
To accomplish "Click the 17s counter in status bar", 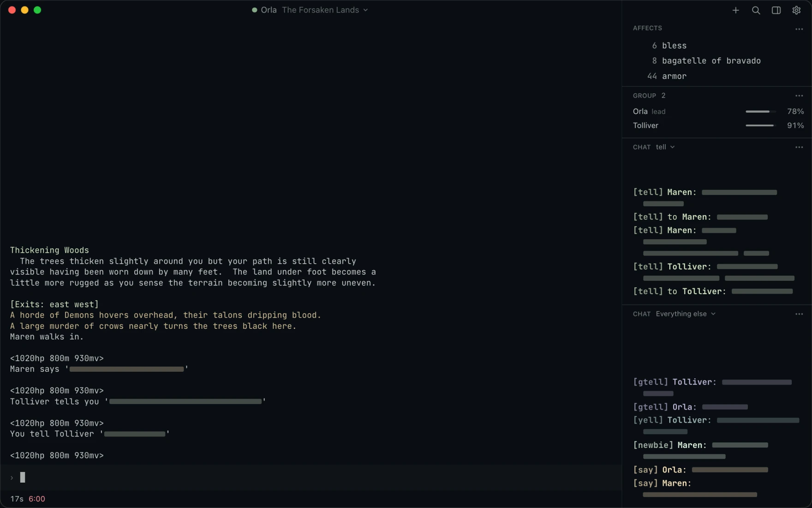I will point(17,499).
